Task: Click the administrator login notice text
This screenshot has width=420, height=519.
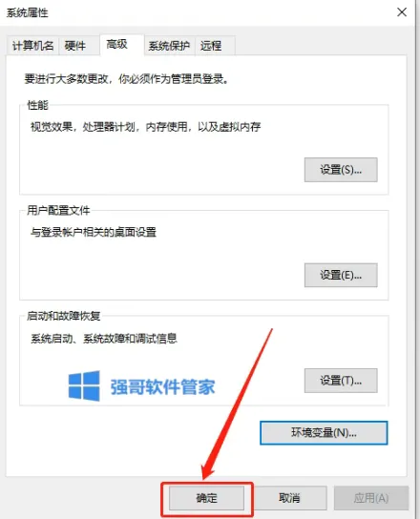Action: [126, 79]
